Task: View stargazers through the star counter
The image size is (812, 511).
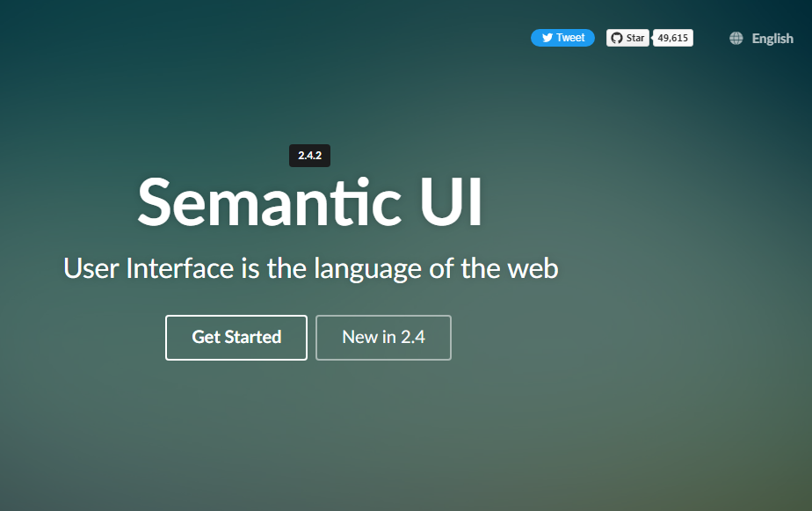Action: click(x=672, y=37)
